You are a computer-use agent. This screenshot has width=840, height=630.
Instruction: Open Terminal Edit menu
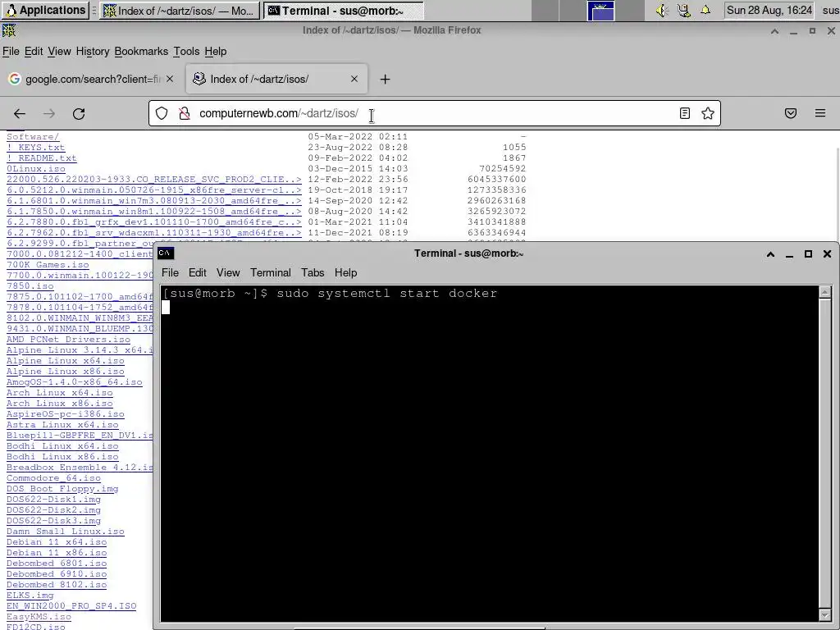197,272
